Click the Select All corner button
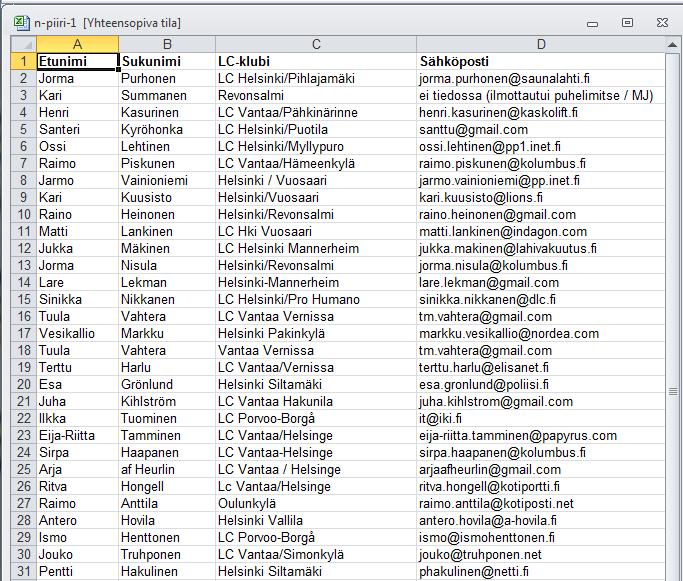This screenshot has height=581, width=683. click(x=24, y=44)
